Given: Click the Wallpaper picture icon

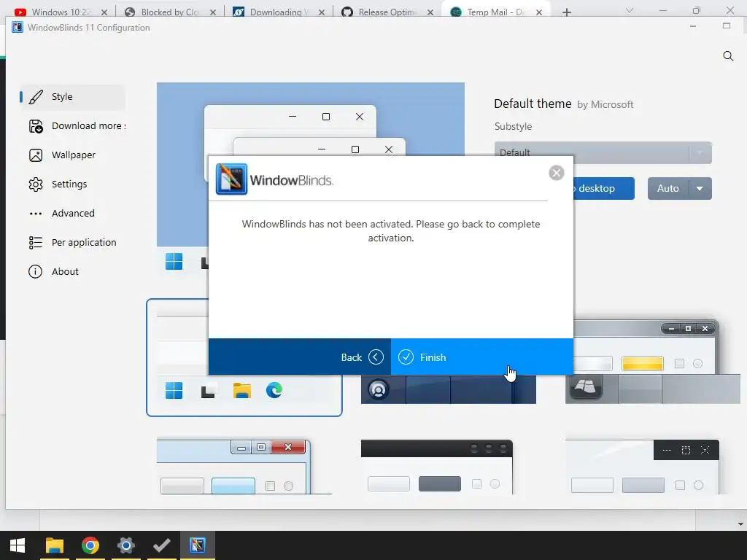Looking at the screenshot, I should point(36,155).
